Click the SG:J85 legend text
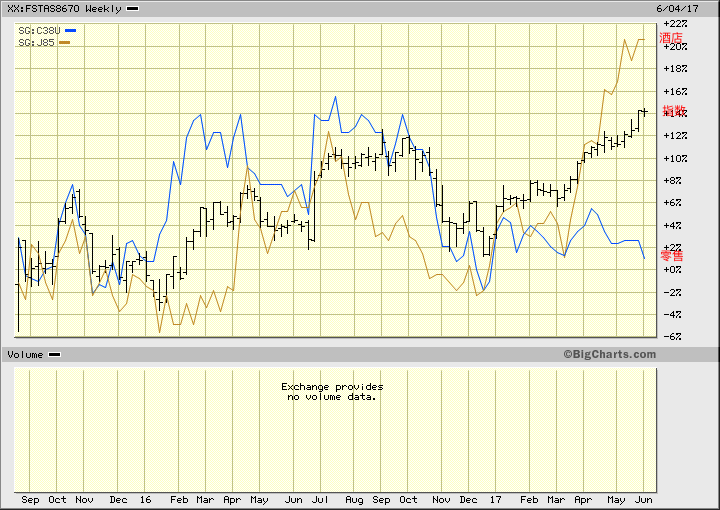Viewport: 720px width, 510px height. pyautogui.click(x=37, y=42)
